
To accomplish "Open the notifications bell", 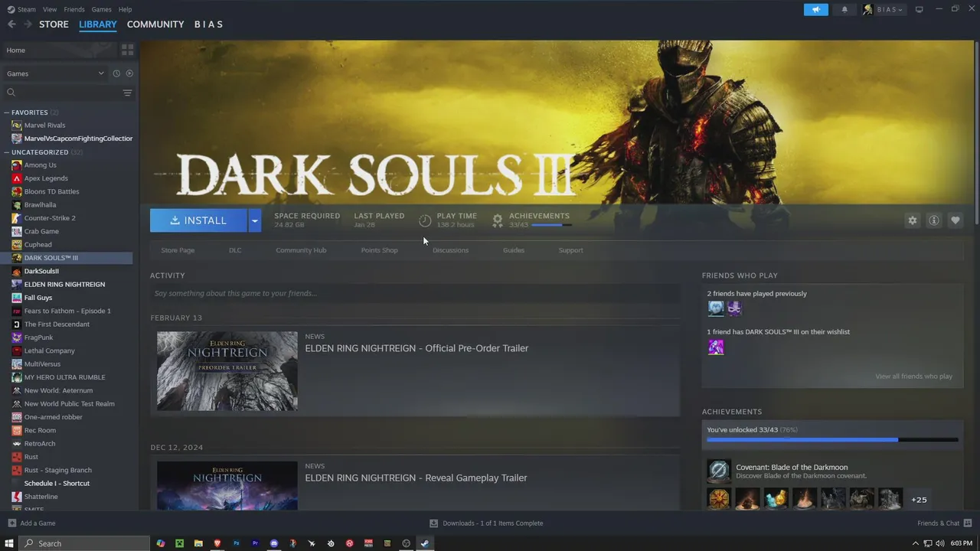I will [x=844, y=9].
